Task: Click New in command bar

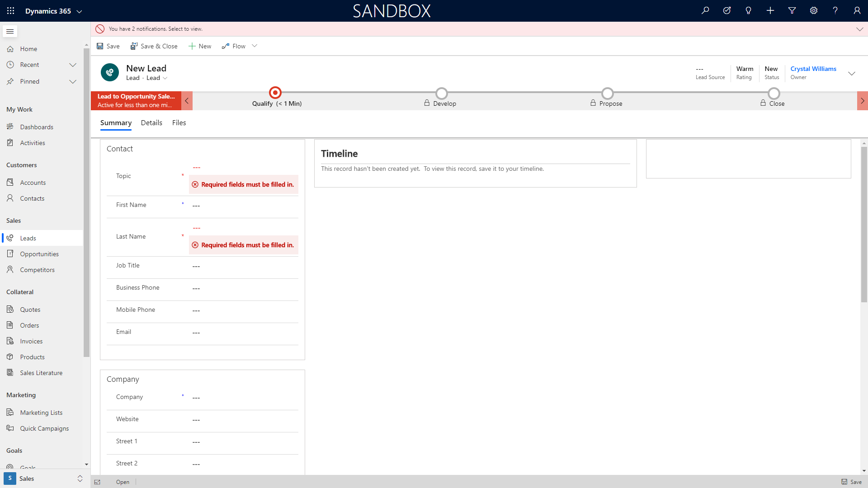Action: 200,46
